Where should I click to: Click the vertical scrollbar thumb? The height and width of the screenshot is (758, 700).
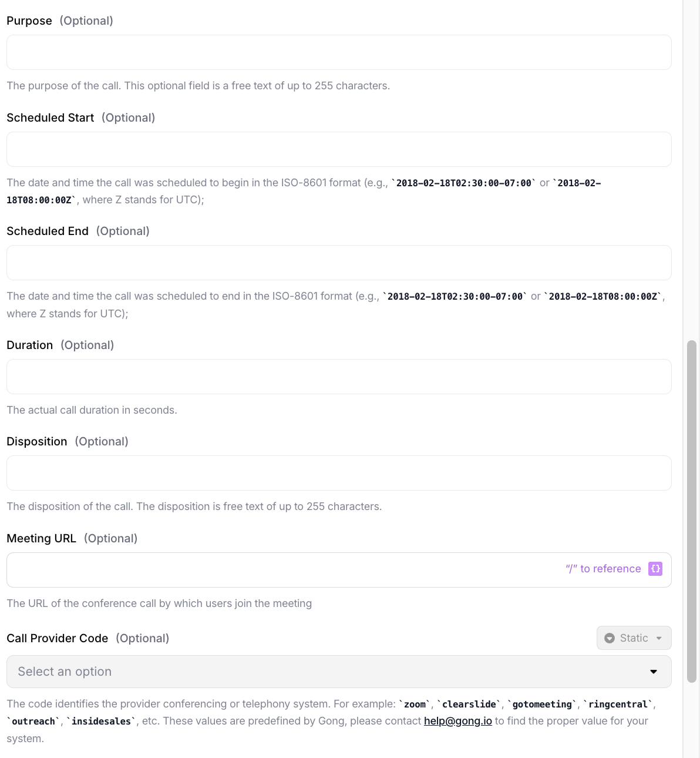point(692,511)
